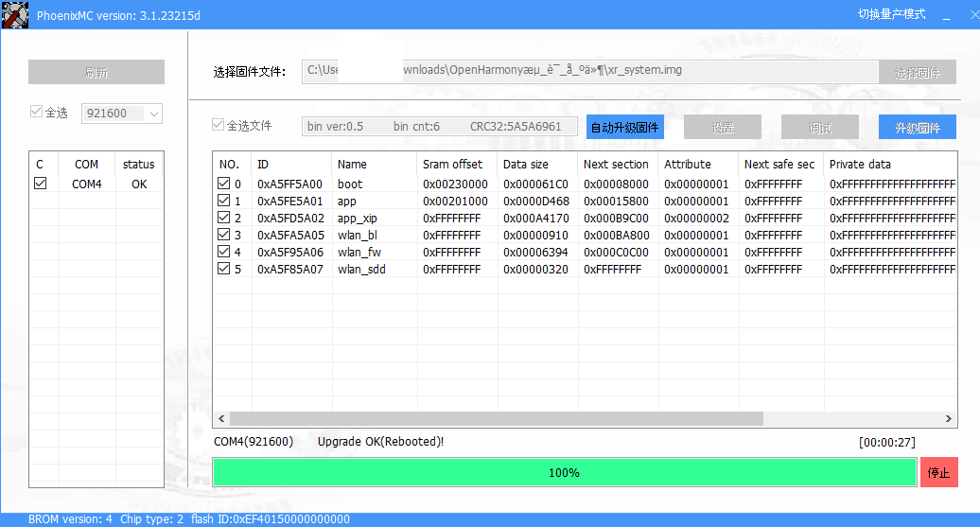Screen dimensions: 980x527
Task: Click the Upgrade OK(Rebooted)! status message
Action: [380, 441]
